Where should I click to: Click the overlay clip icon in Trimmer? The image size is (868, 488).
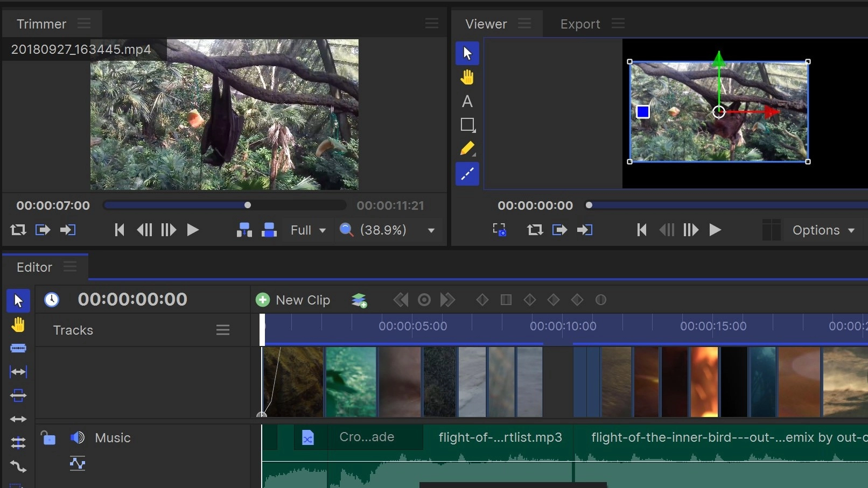click(x=269, y=230)
